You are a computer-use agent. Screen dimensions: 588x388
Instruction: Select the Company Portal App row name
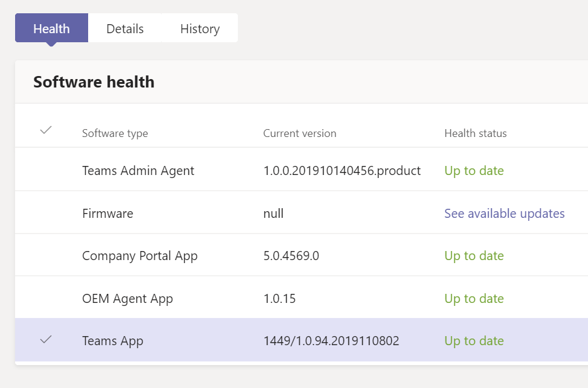pos(139,256)
